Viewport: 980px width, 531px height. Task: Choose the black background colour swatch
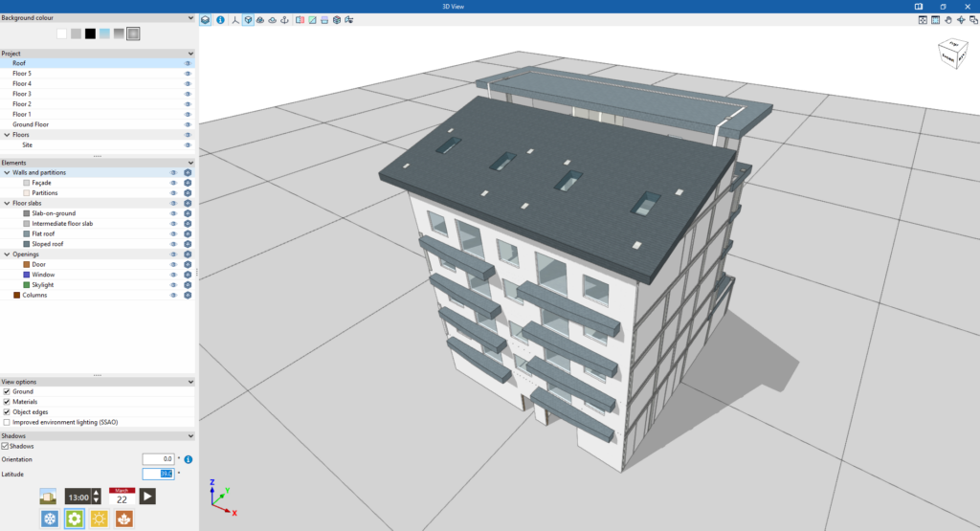click(x=90, y=33)
